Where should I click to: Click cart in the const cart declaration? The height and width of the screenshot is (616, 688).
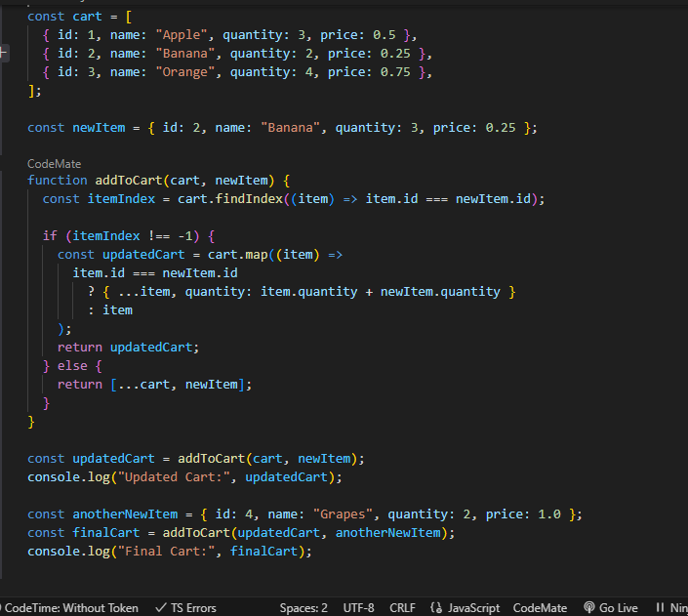point(87,17)
